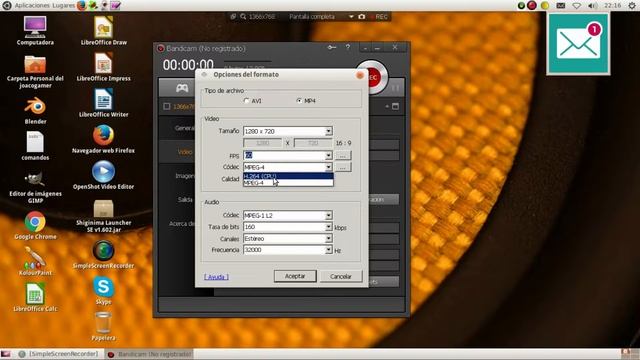Choose MPEG-4 option in codec list

click(288, 183)
